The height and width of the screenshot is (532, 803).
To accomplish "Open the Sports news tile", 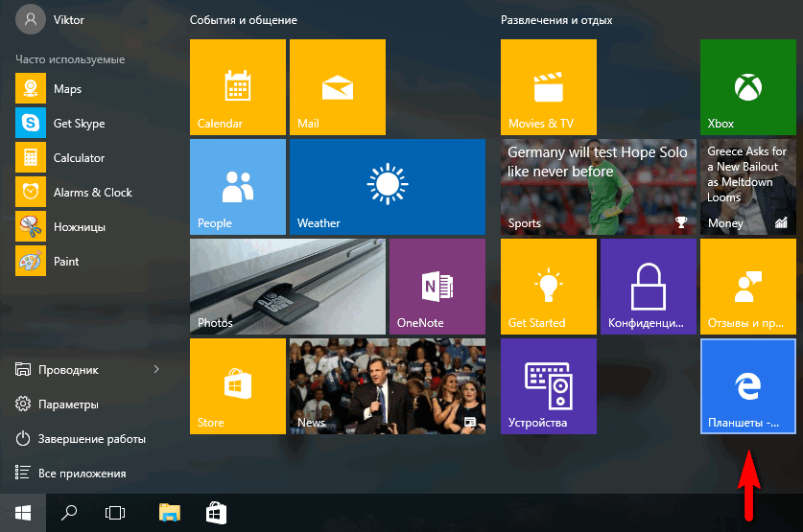I will [x=598, y=187].
